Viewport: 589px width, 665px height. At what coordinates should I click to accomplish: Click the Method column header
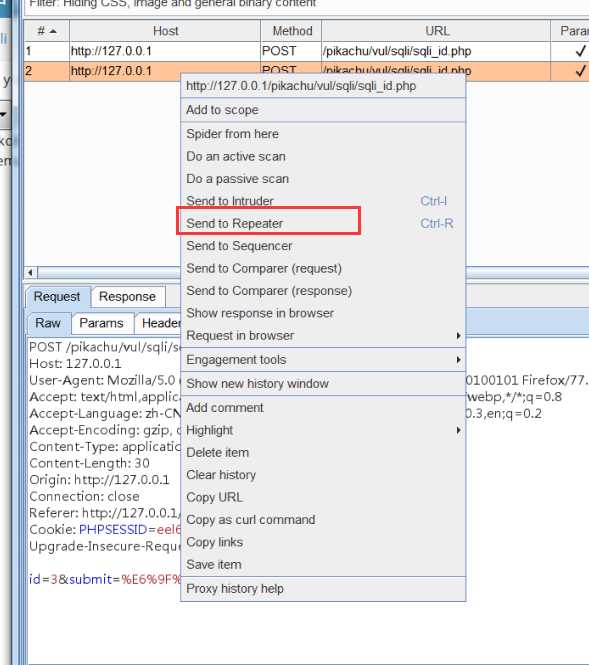tap(292, 31)
